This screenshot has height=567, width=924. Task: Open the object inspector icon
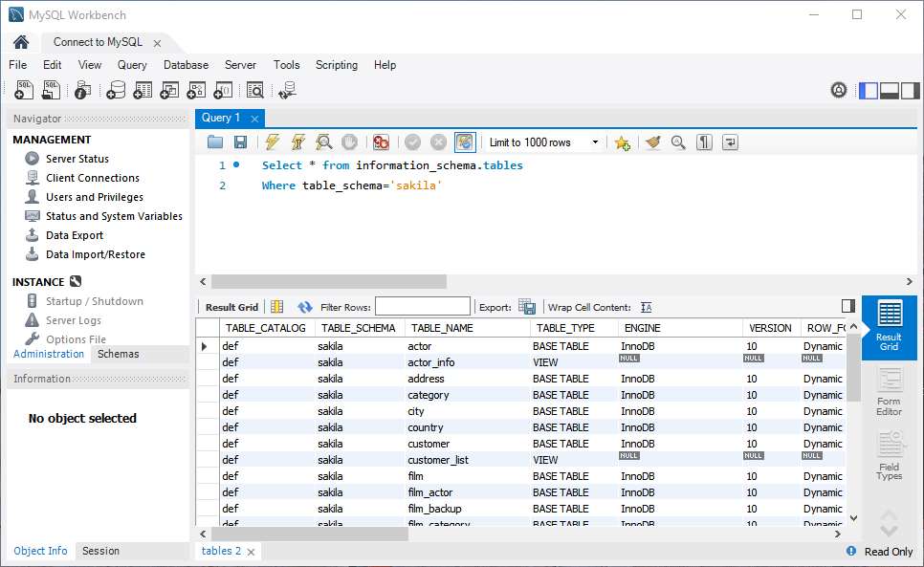(x=82, y=90)
